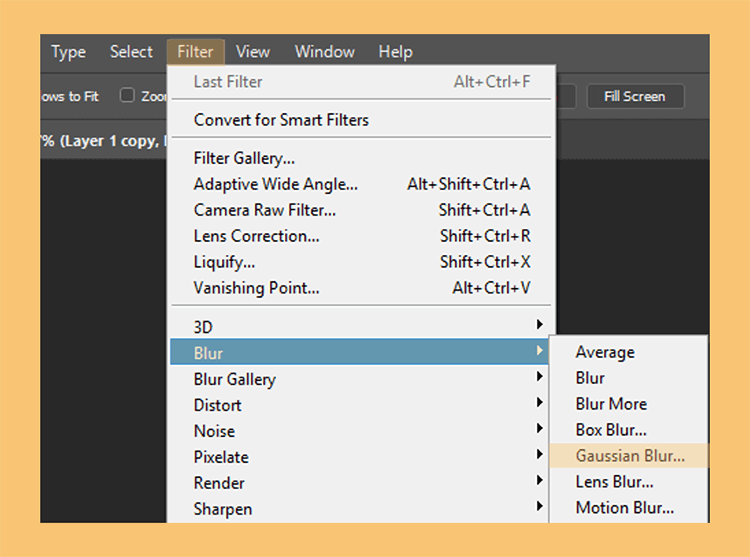Choose Average blur
Image resolution: width=750 pixels, height=557 pixels.
click(x=629, y=352)
